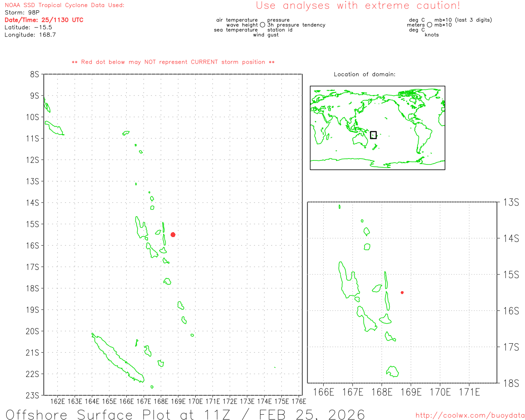Click the "Latitude: -15.5" readout

pyautogui.click(x=28, y=27)
